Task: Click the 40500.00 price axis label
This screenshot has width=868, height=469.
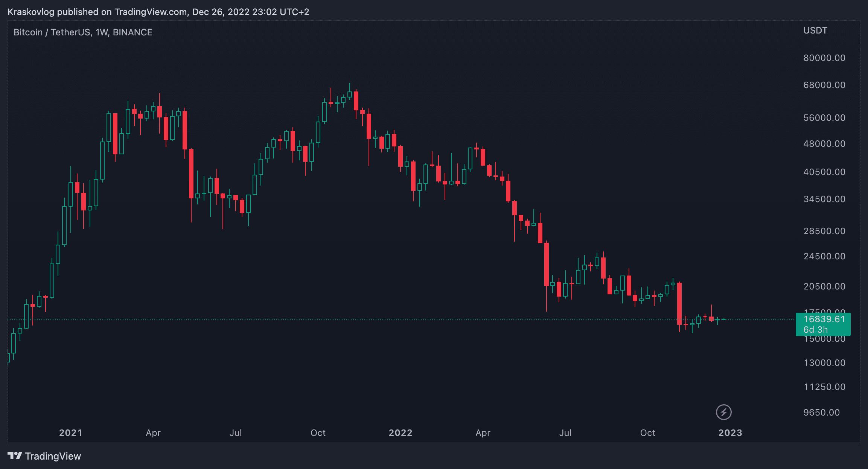Action: coord(824,172)
